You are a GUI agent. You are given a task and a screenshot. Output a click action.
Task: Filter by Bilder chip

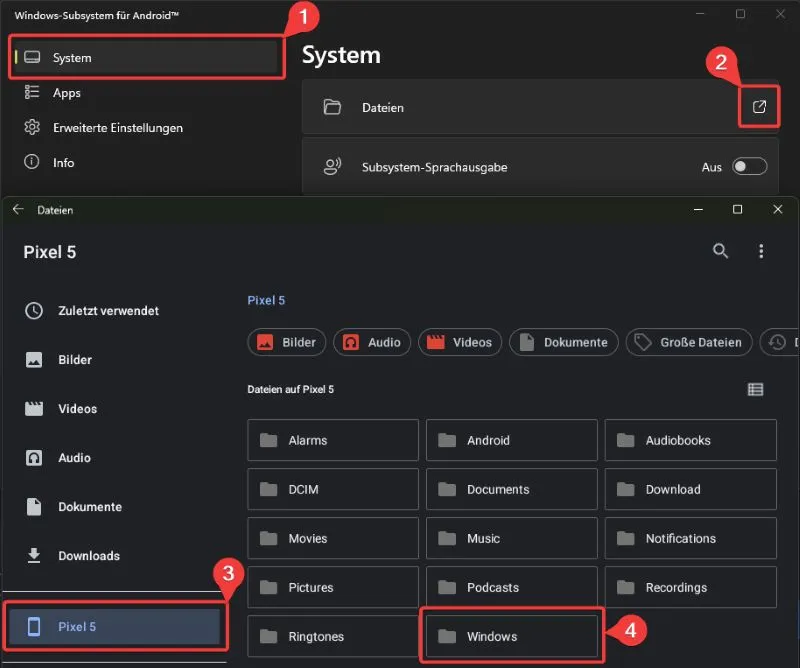pyautogui.click(x=286, y=342)
